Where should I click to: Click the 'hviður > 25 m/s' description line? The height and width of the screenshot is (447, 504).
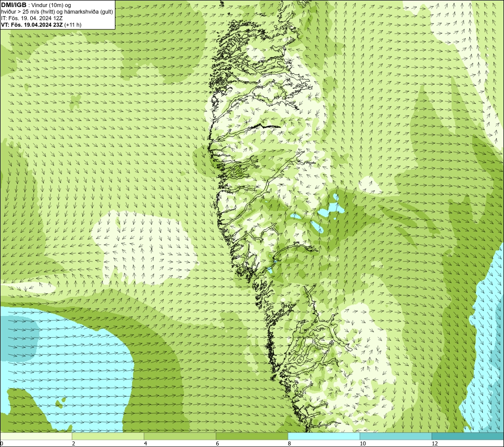tap(57, 12)
